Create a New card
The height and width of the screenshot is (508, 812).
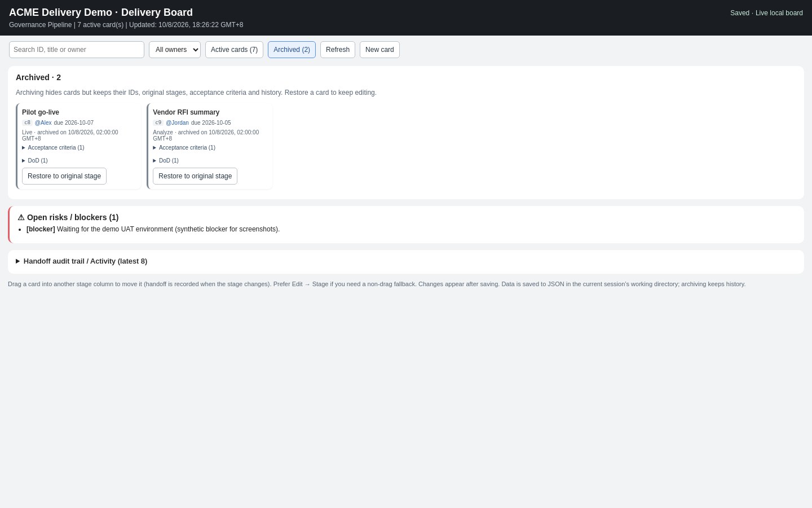379,50
